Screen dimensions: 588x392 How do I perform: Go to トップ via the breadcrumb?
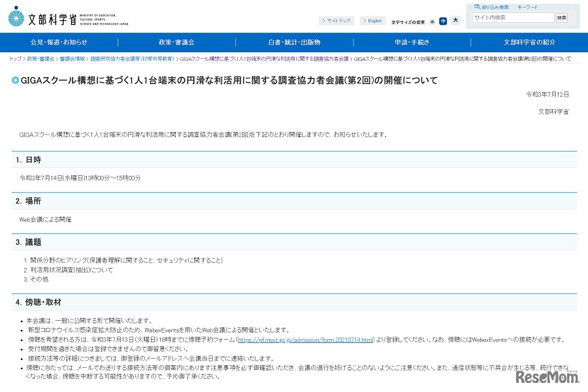pos(14,57)
